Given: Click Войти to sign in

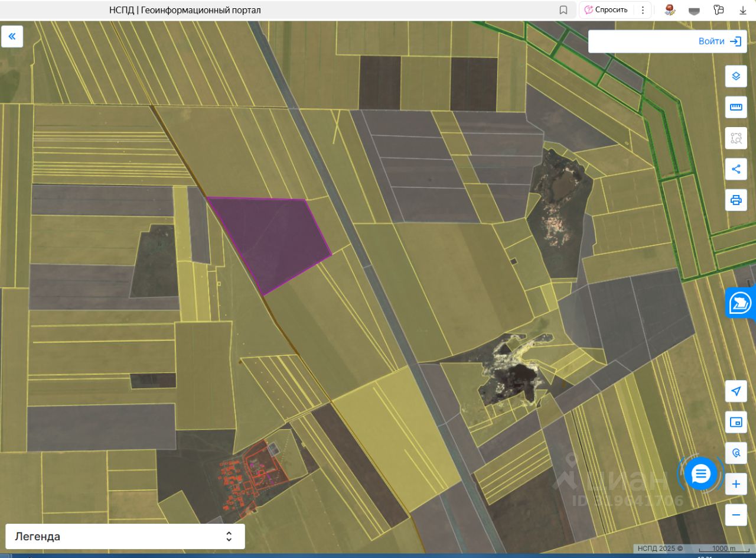Looking at the screenshot, I should point(719,41).
